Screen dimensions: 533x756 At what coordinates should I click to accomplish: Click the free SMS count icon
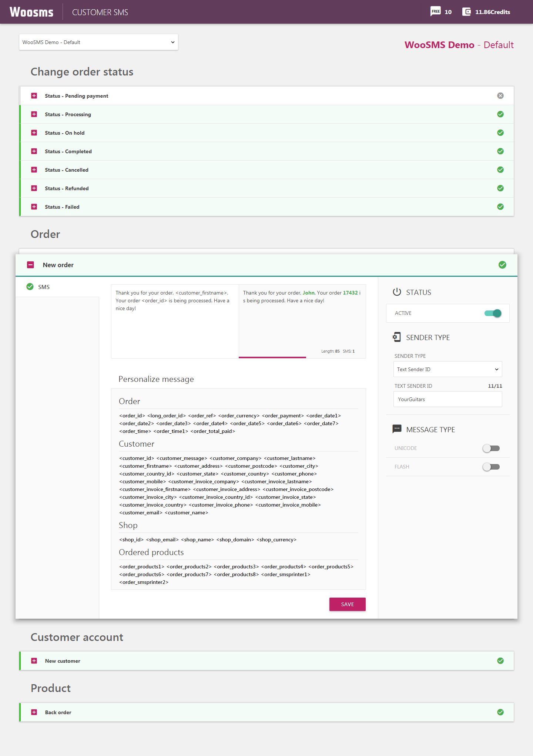pos(436,11)
